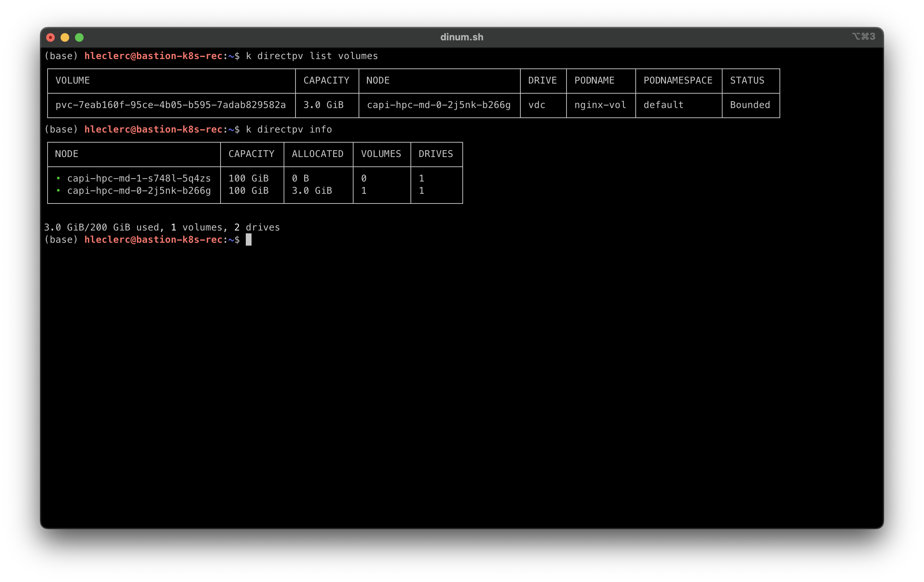The width and height of the screenshot is (924, 582).
Task: Click the VOLUME column header
Action: pos(72,81)
